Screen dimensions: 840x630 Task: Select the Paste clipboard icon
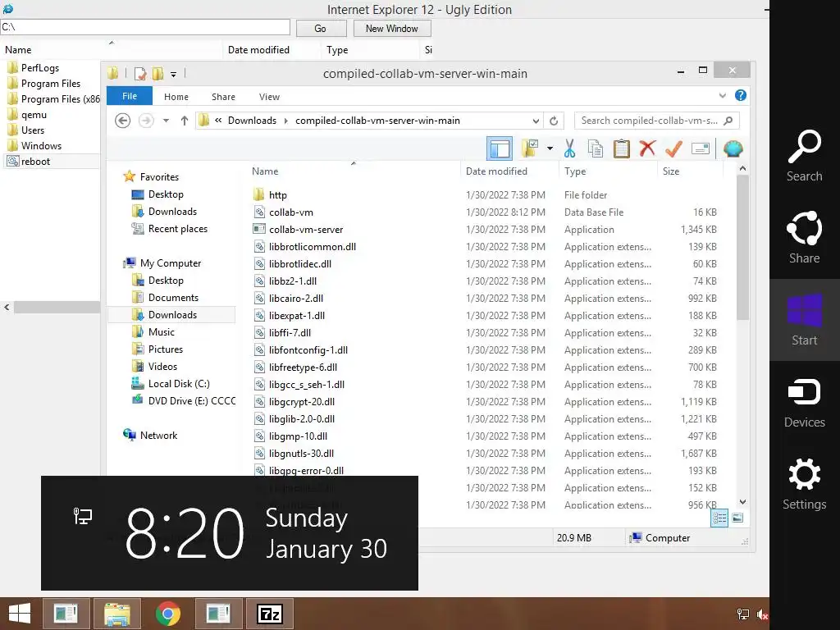(622, 148)
